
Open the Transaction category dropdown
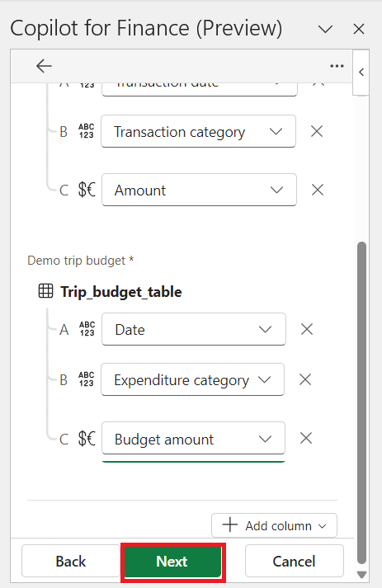(199, 131)
